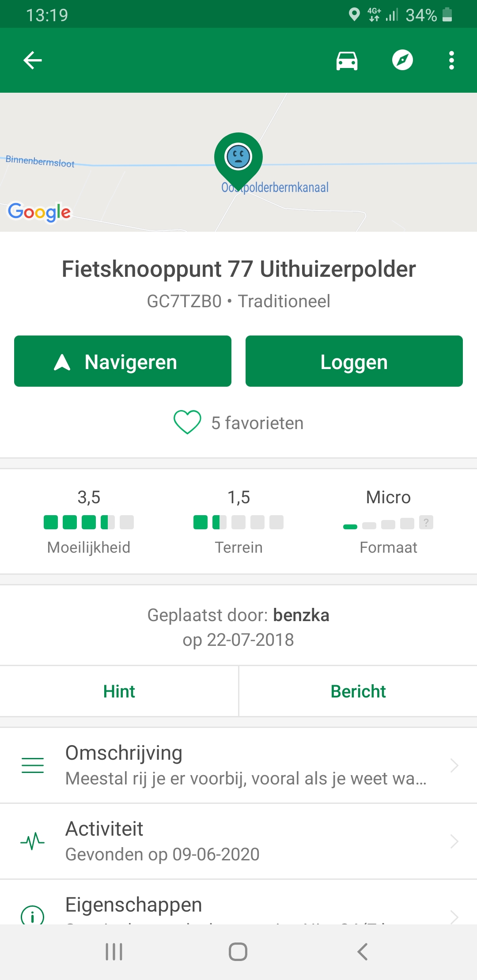The height and width of the screenshot is (980, 477).
Task: Tap the Android recent apps button
Action: (114, 952)
